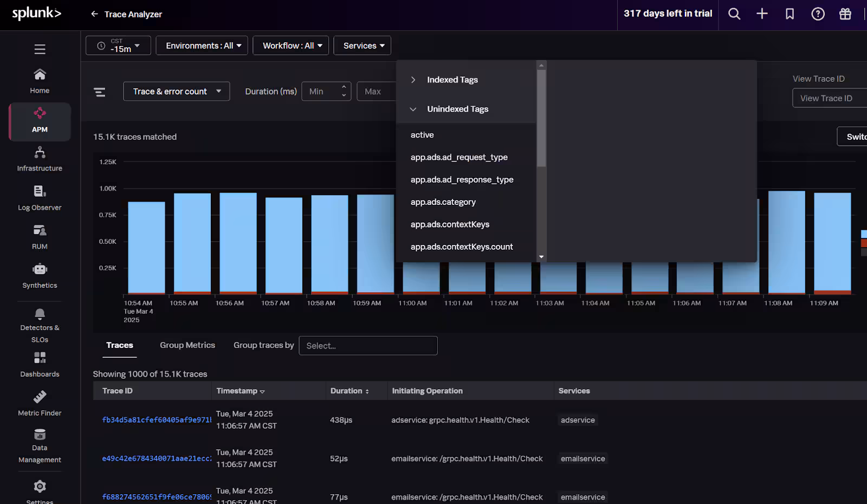Open Log Observer from sidebar
The width and height of the screenshot is (867, 504).
click(x=40, y=198)
